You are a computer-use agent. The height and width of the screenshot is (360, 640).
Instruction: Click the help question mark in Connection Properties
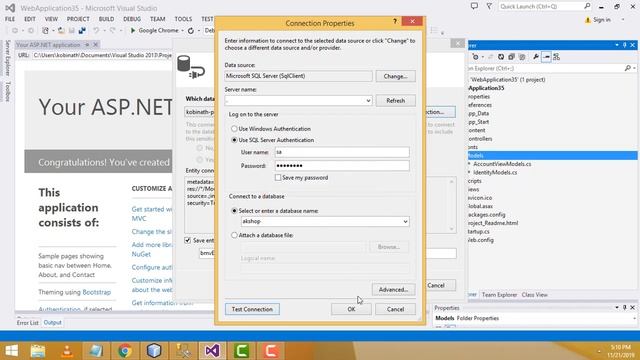click(395, 21)
